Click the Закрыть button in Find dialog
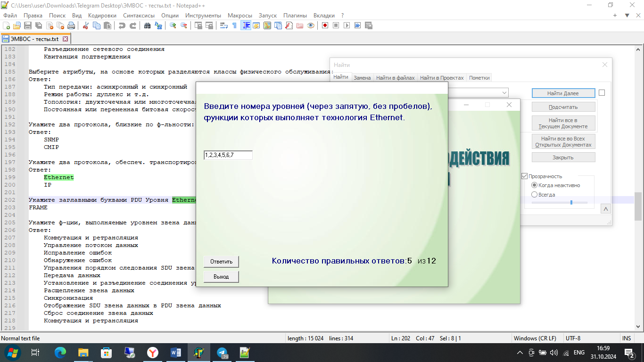 [x=563, y=157]
